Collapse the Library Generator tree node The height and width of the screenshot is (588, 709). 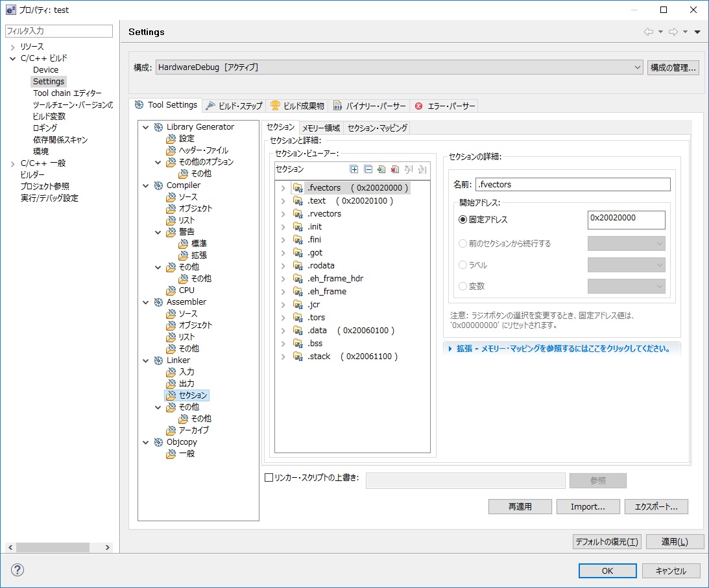tap(145, 128)
